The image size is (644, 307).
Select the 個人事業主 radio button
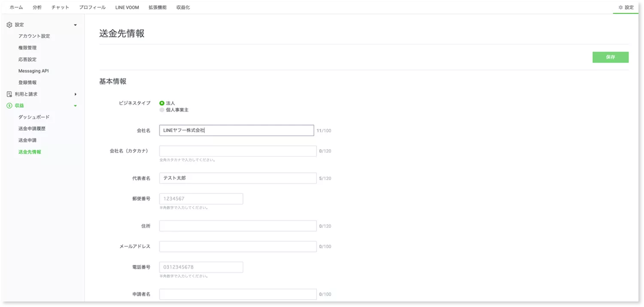click(x=162, y=110)
